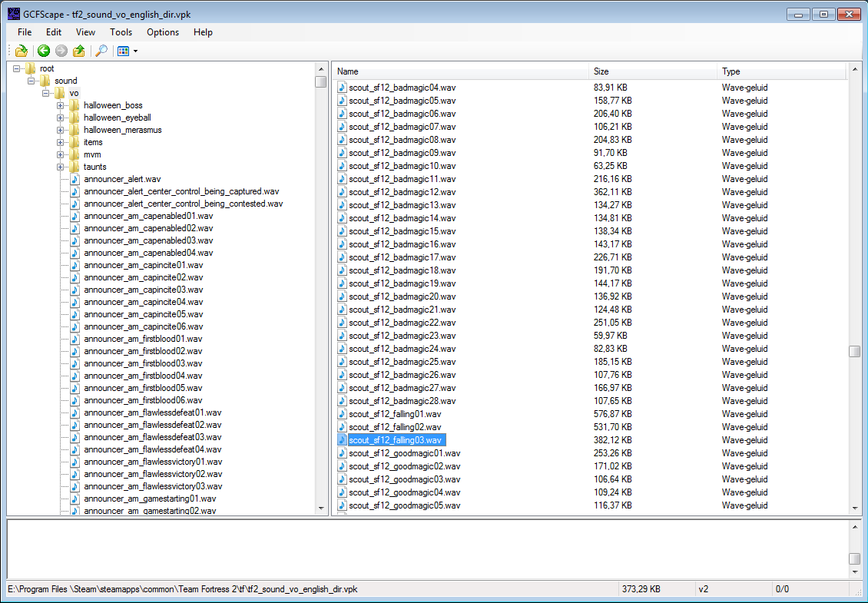This screenshot has width=868, height=603.
Task: Select scout_sf12_falling03.wav in file list
Action: [x=395, y=440]
